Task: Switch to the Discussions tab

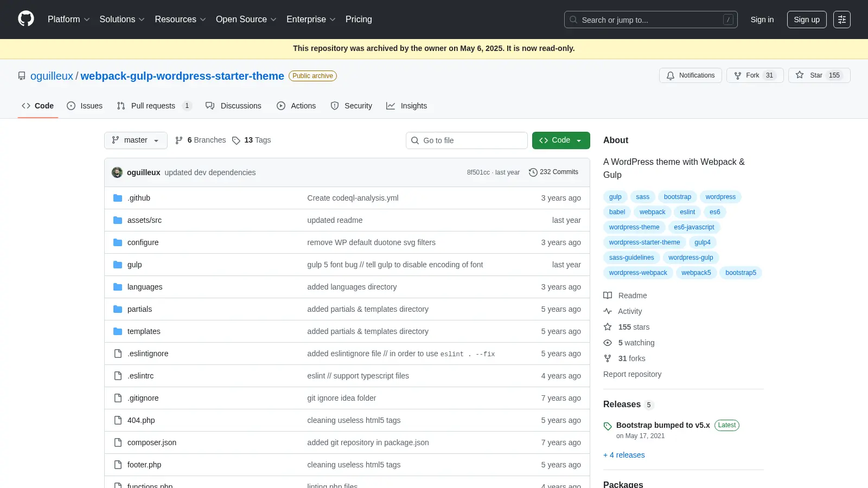Action: [x=233, y=106]
